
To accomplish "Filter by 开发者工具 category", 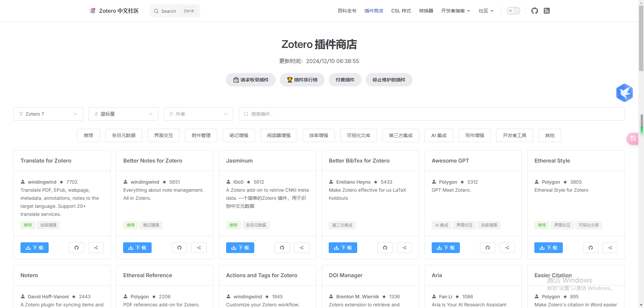I will 515,135.
